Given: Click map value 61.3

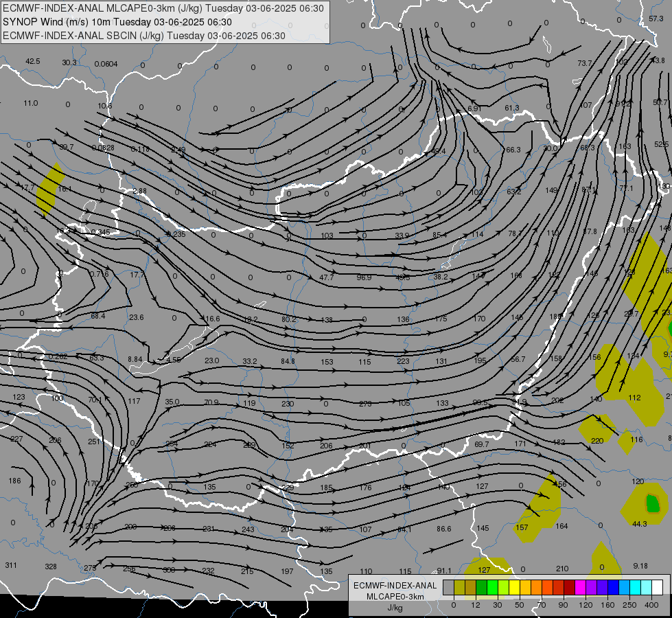Looking at the screenshot, I should pyautogui.click(x=511, y=108).
